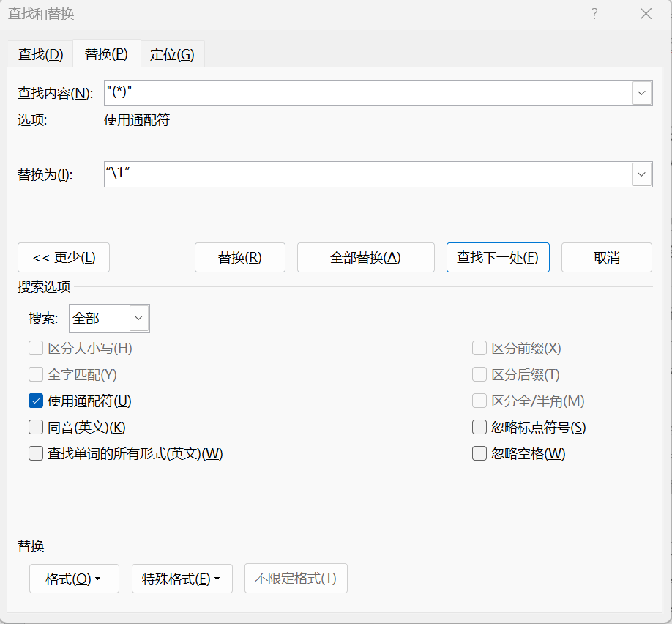Uncheck the 使用通配符(U) checkbox
The image size is (672, 624).
(x=36, y=401)
